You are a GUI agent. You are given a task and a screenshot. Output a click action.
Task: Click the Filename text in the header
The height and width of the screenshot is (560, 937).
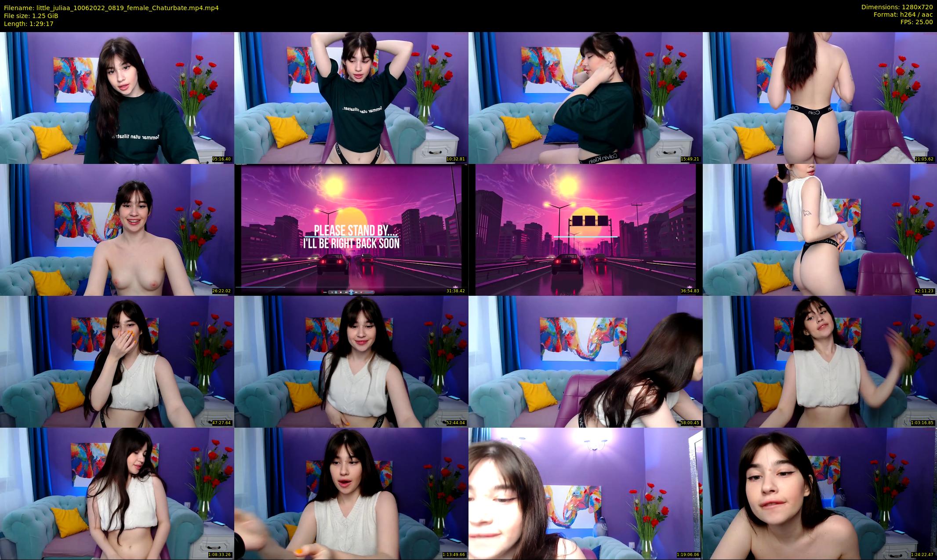[x=111, y=8]
